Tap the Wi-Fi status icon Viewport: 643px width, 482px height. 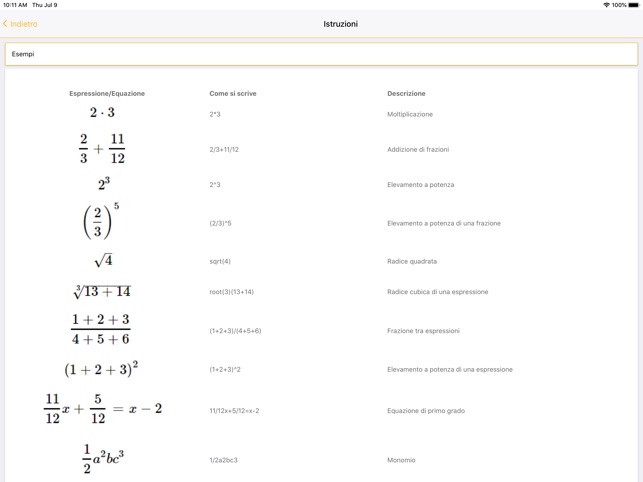[606, 5]
